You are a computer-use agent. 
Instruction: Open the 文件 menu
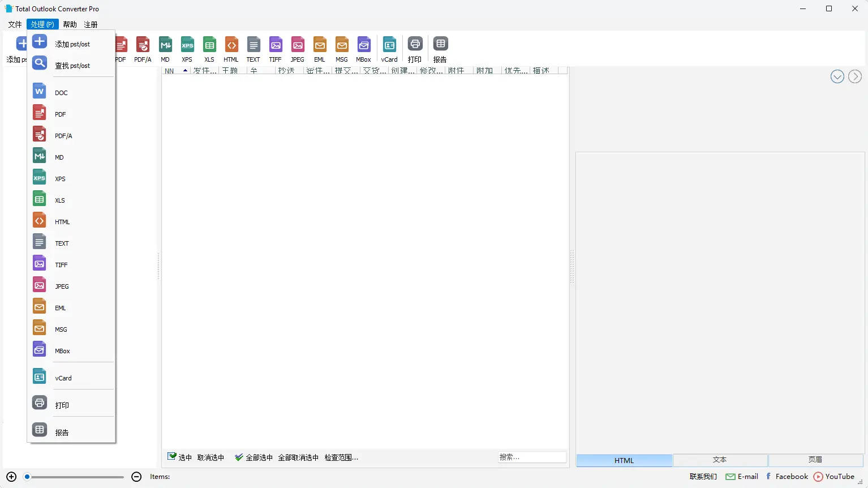(x=15, y=24)
